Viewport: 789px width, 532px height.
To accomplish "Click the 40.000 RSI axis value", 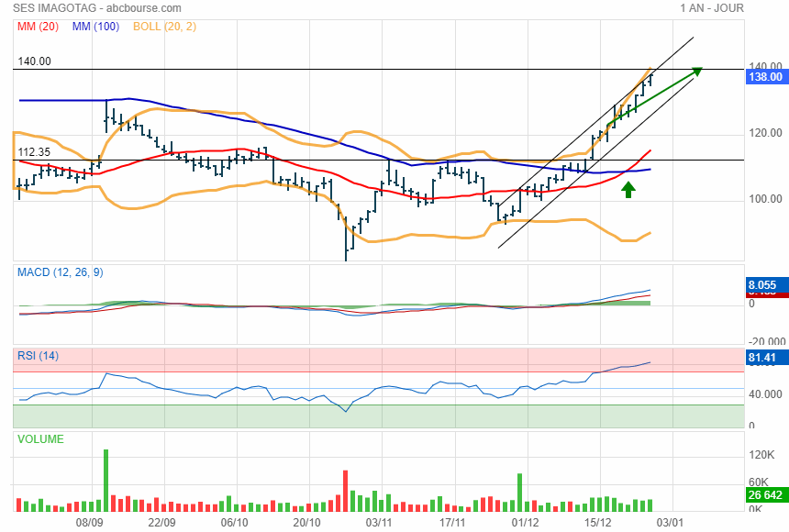I will [x=765, y=394].
